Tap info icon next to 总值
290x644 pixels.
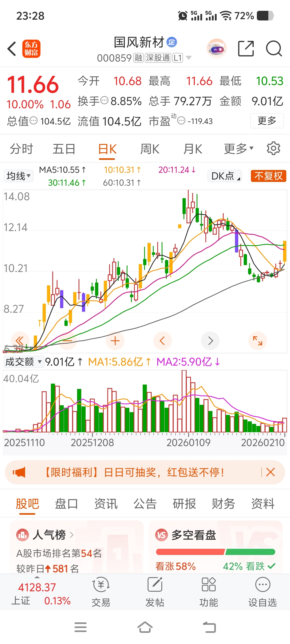[34, 121]
